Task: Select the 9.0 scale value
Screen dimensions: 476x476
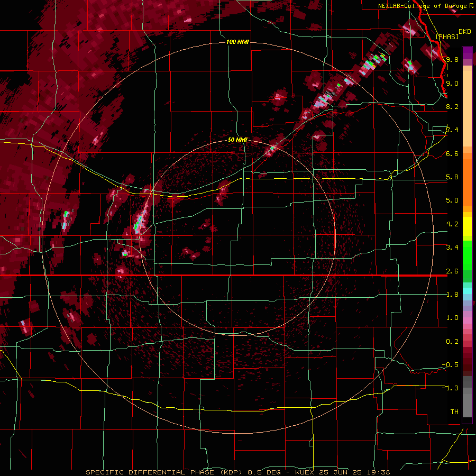Action: [x=452, y=83]
